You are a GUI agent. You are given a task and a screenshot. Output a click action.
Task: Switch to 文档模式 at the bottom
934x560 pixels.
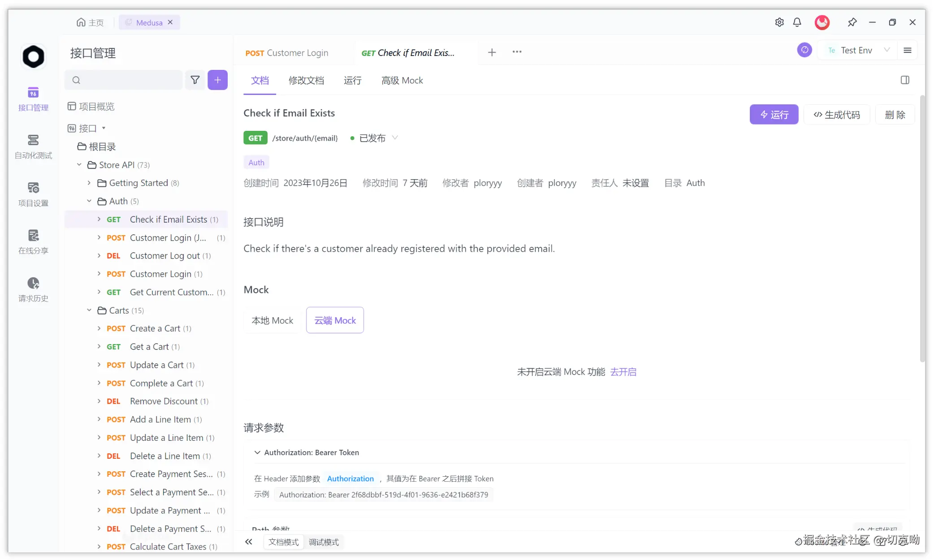[x=283, y=542]
